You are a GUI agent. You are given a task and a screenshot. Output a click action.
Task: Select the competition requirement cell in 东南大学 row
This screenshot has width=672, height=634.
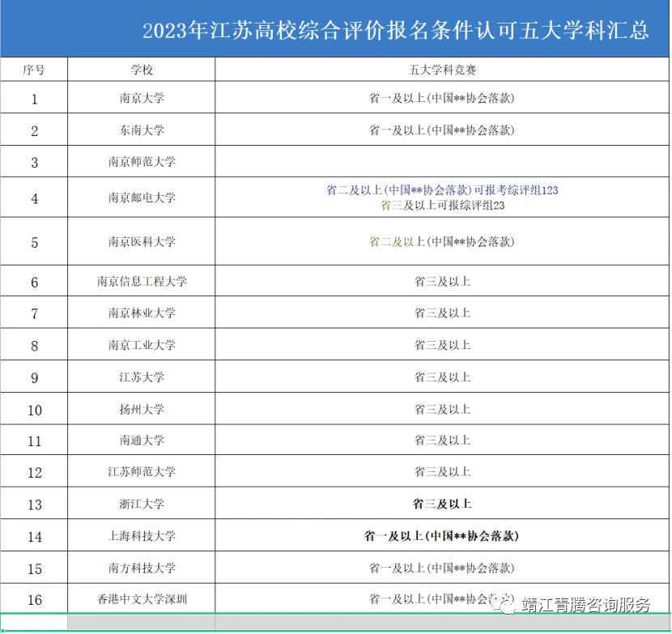pos(442,130)
